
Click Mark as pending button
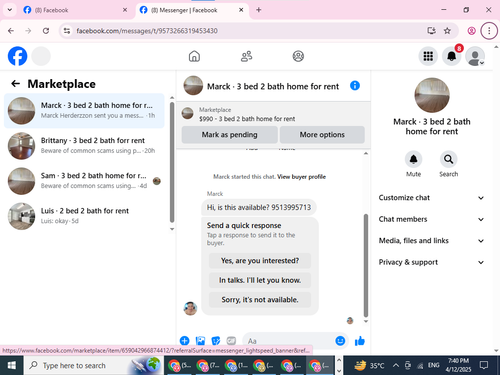click(x=229, y=135)
